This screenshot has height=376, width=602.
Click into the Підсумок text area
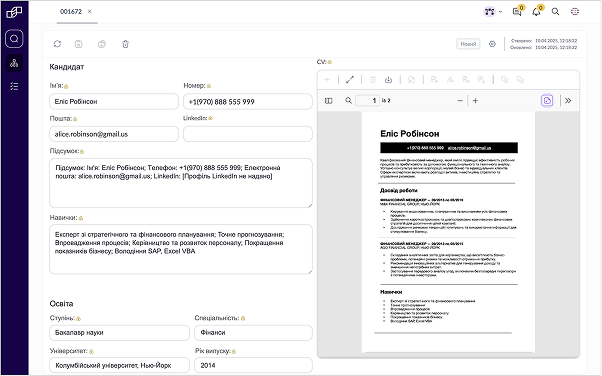click(181, 183)
